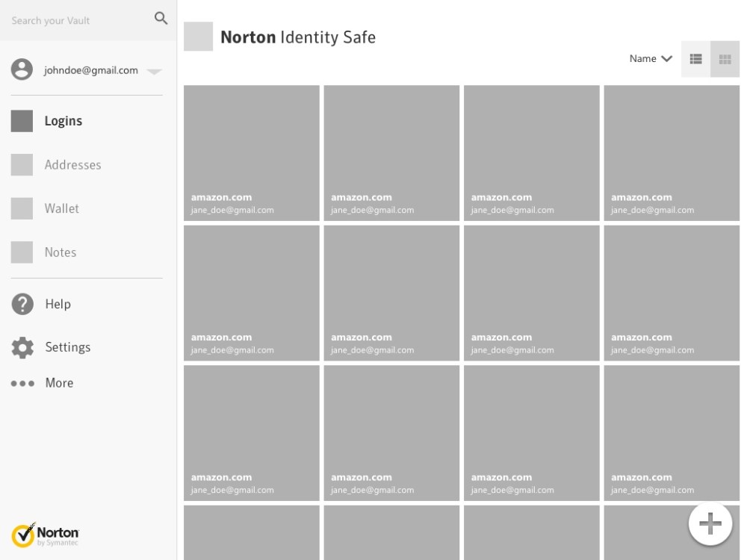Image resolution: width=747 pixels, height=560 pixels.
Task: Switch to grid view layout
Action: [725, 59]
